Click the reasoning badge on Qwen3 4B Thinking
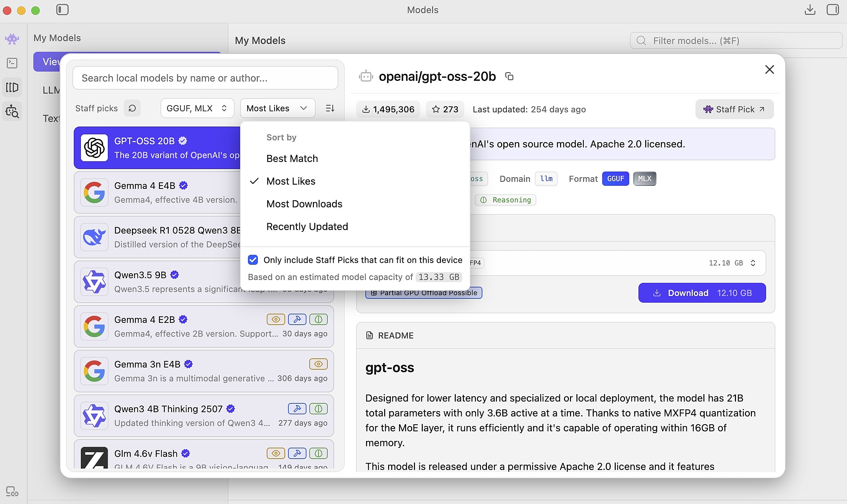 [319, 409]
